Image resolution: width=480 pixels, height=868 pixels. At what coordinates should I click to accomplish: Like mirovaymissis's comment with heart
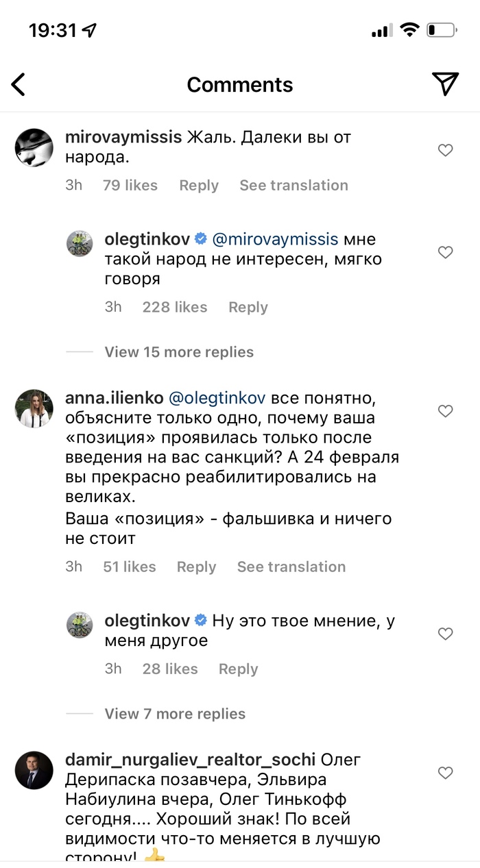tap(446, 150)
